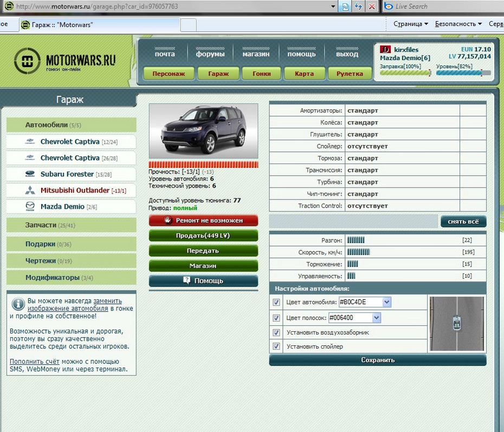Viewport: 504px width, 432px height.
Task: Expand the Автомобили (5/5) section
Action: [72, 125]
